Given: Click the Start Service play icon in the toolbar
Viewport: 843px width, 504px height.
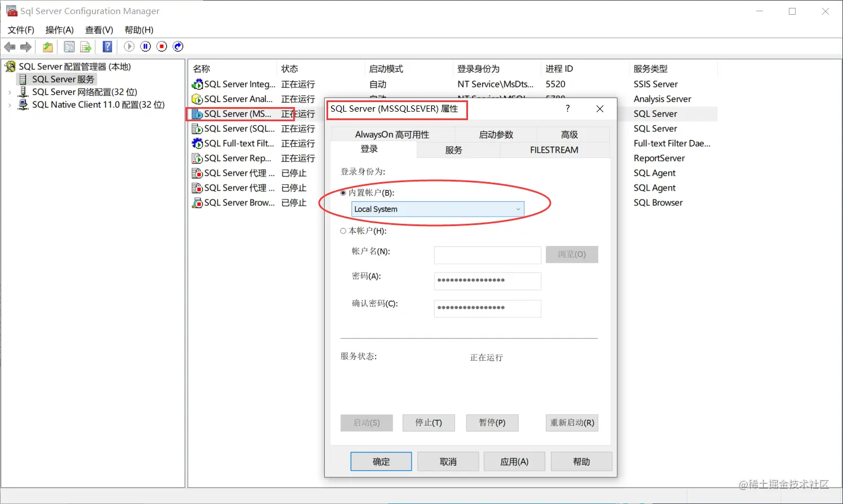Looking at the screenshot, I should [129, 46].
